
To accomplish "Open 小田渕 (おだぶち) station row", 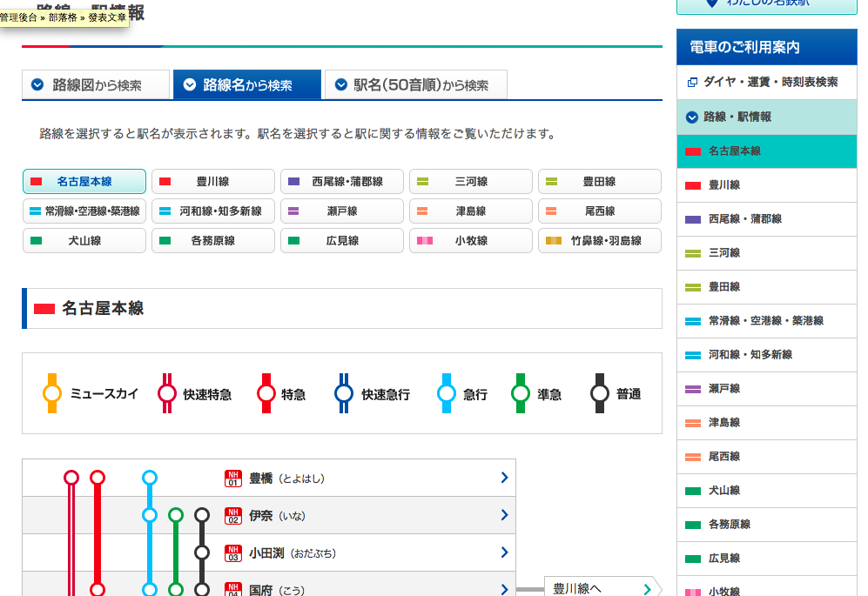I will coord(269,552).
